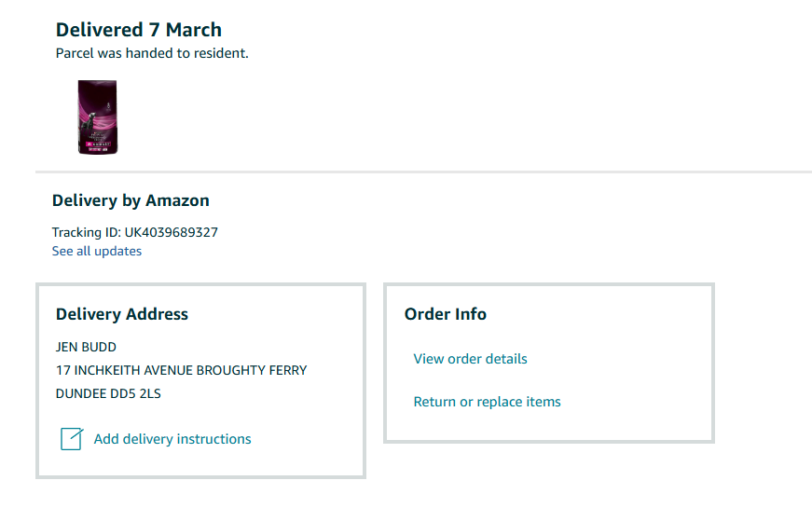This screenshot has width=812, height=508.
Task: Click the tracking number UK4039689327
Action: click(172, 232)
